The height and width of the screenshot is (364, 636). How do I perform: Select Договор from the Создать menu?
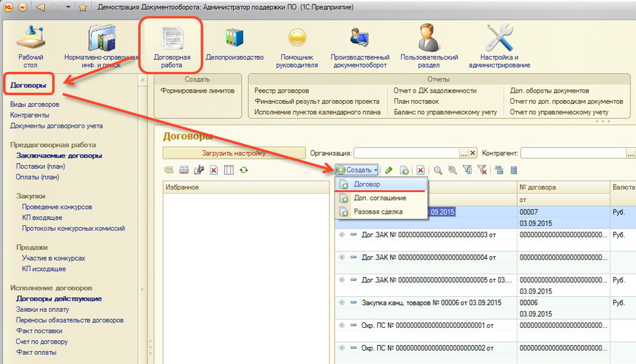[367, 184]
